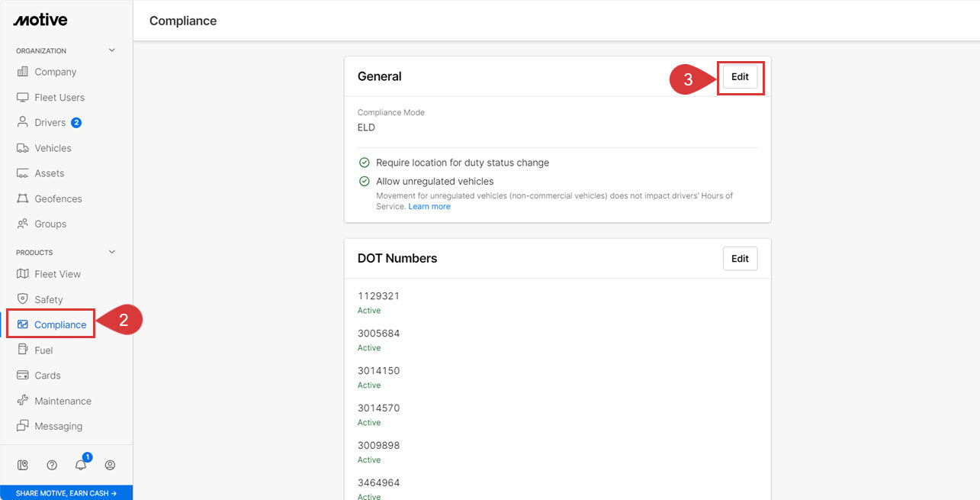Click the Safety shield icon
The height and width of the screenshot is (500, 980).
click(22, 299)
